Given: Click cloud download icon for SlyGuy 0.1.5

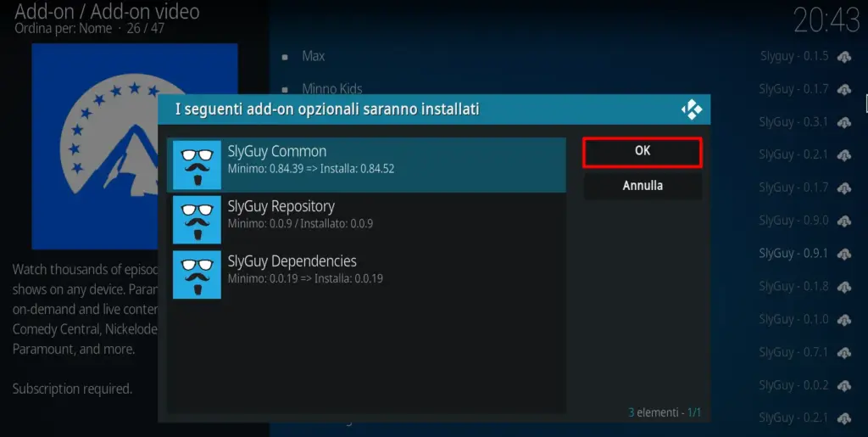Looking at the screenshot, I should pos(844,57).
